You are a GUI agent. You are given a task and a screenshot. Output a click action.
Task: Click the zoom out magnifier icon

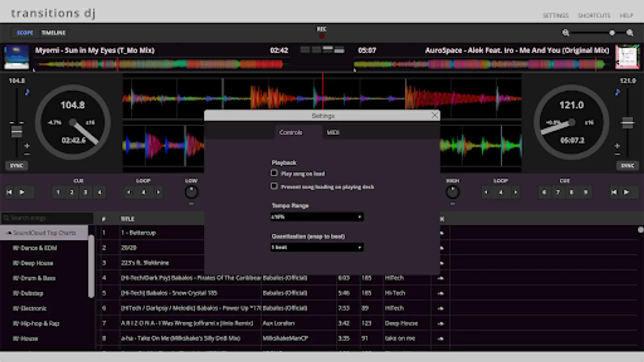(566, 33)
